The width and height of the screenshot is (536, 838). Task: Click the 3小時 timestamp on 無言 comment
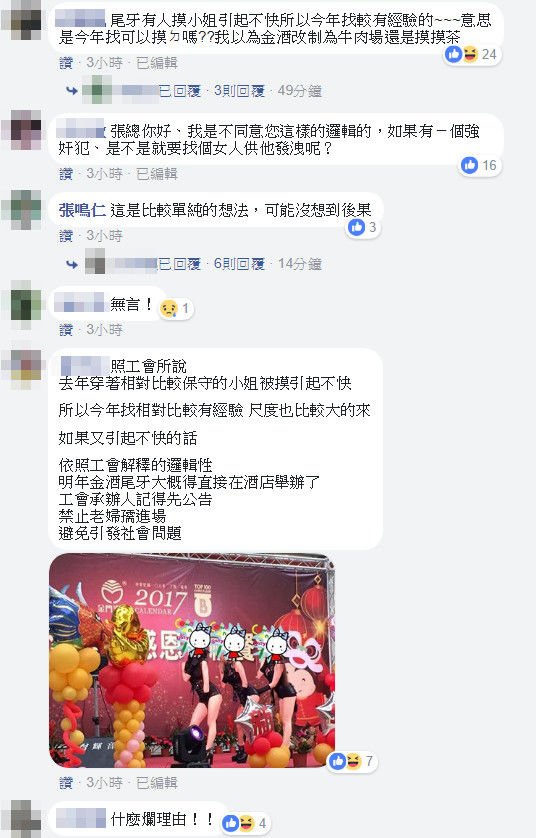(x=104, y=330)
